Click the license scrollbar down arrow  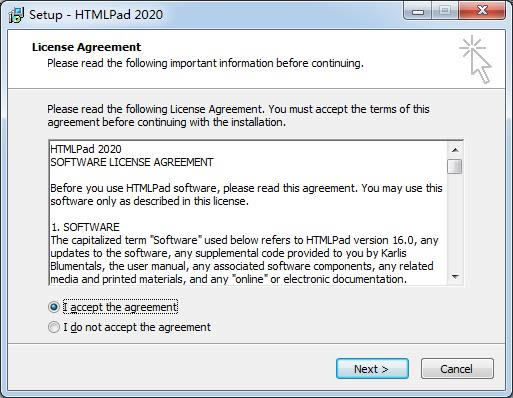(x=455, y=277)
